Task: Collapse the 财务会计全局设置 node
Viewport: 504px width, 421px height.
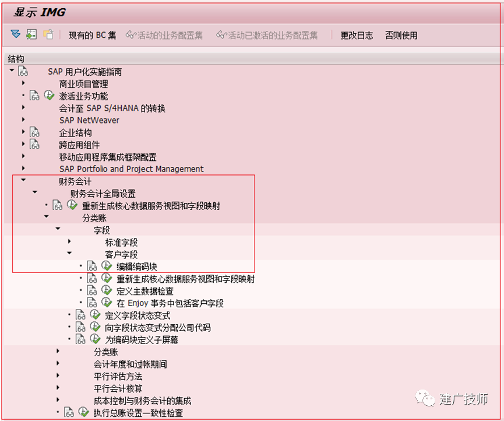Action: 35,192
